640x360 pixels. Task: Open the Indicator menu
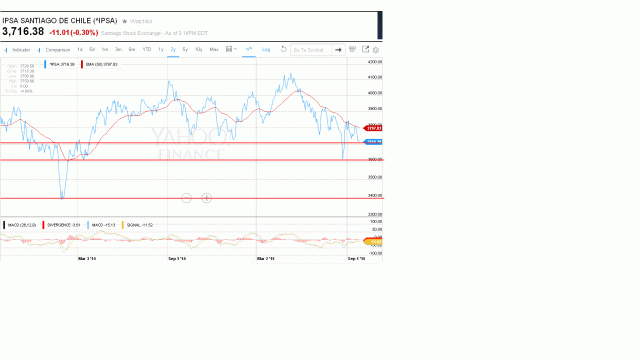pos(18,50)
